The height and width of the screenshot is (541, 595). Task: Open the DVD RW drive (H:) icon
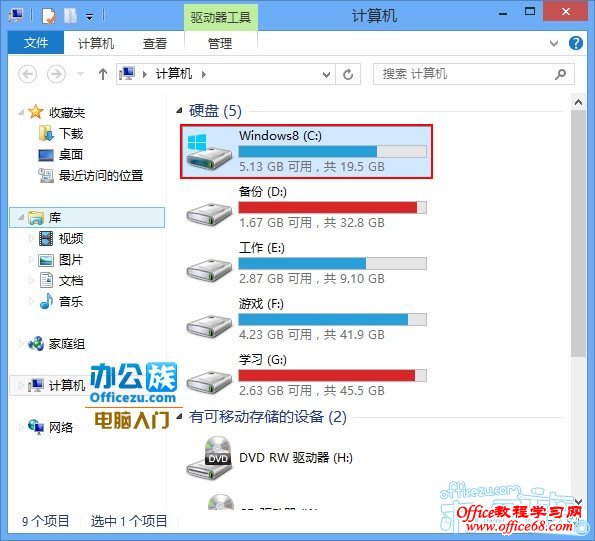pyautogui.click(x=209, y=458)
